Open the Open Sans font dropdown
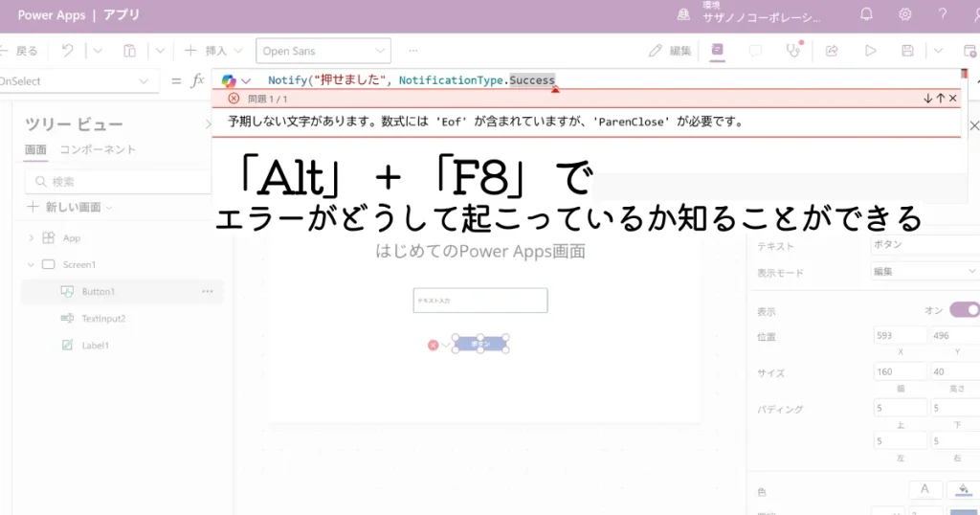The width and height of the screenshot is (980, 515). pyautogui.click(x=323, y=51)
